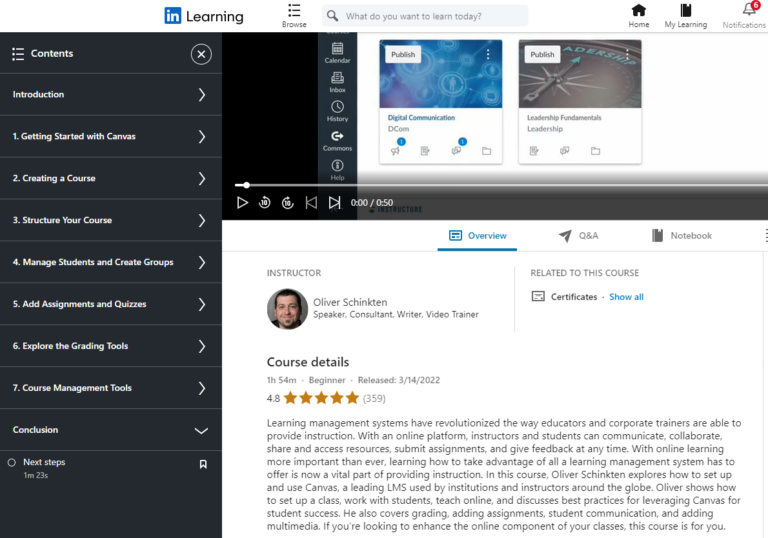This screenshot has width=768, height=538.
Task: Switch to the Notebook tab
Action: (x=681, y=236)
